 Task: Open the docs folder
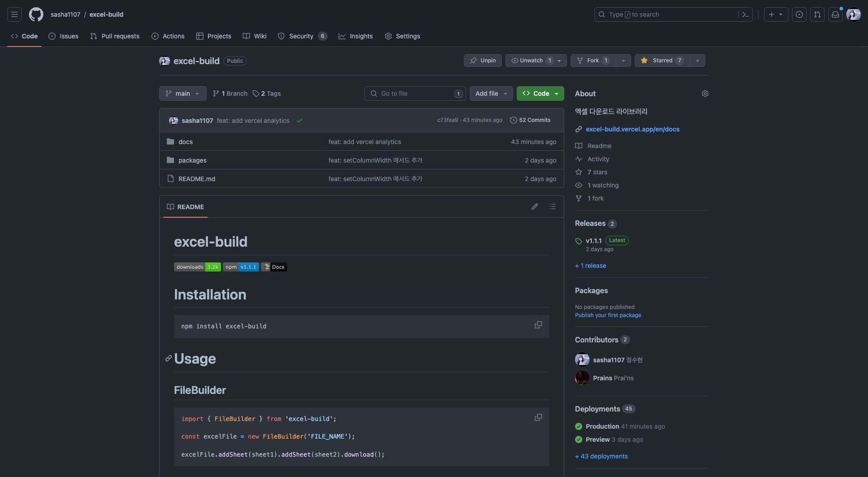186,142
